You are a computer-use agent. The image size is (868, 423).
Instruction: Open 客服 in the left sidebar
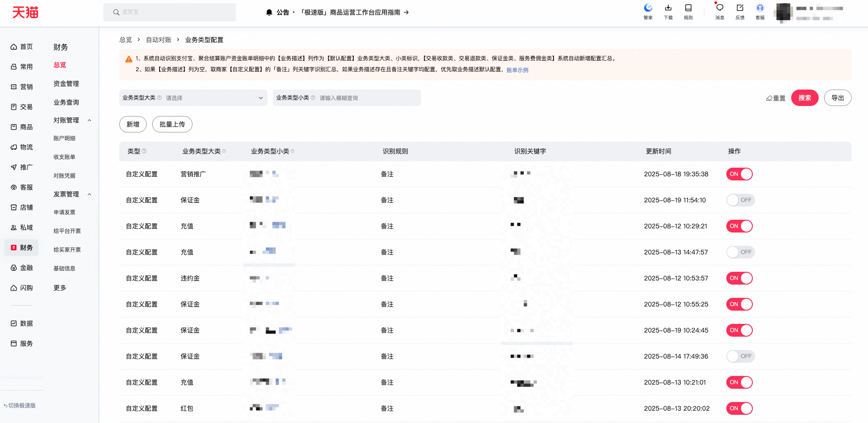22,187
